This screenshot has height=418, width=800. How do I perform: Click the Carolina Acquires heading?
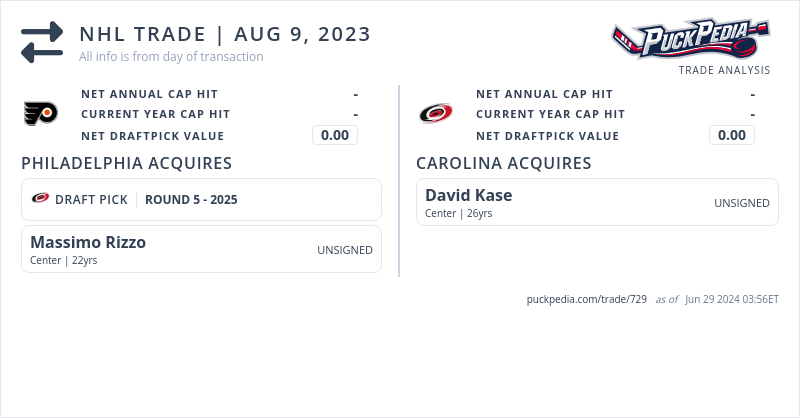coord(503,163)
